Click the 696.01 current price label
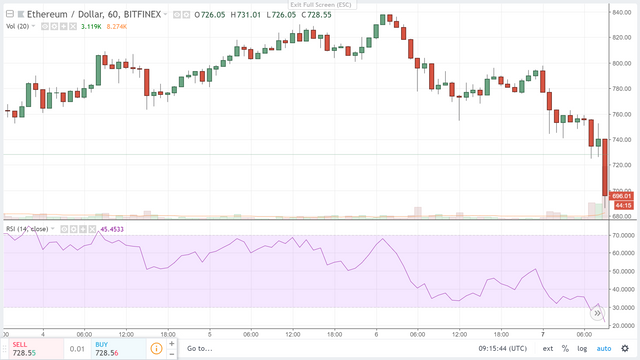The height and width of the screenshot is (360, 640). [621, 196]
